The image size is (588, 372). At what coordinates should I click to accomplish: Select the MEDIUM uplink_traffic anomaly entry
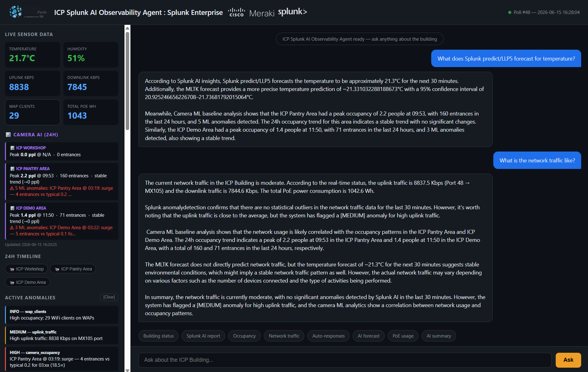pos(61,335)
